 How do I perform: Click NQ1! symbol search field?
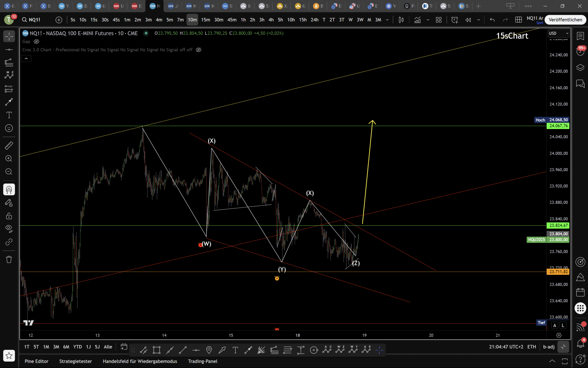click(x=35, y=20)
